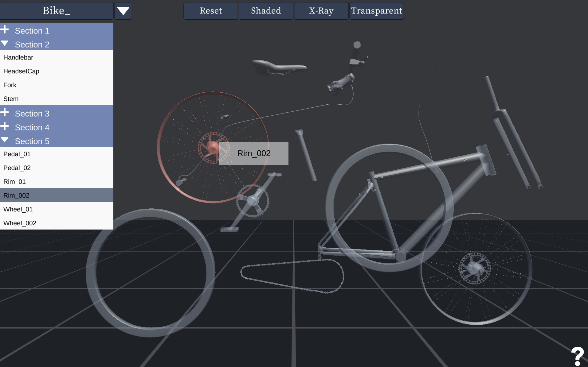Select Handlebar in the parts list

point(57,57)
